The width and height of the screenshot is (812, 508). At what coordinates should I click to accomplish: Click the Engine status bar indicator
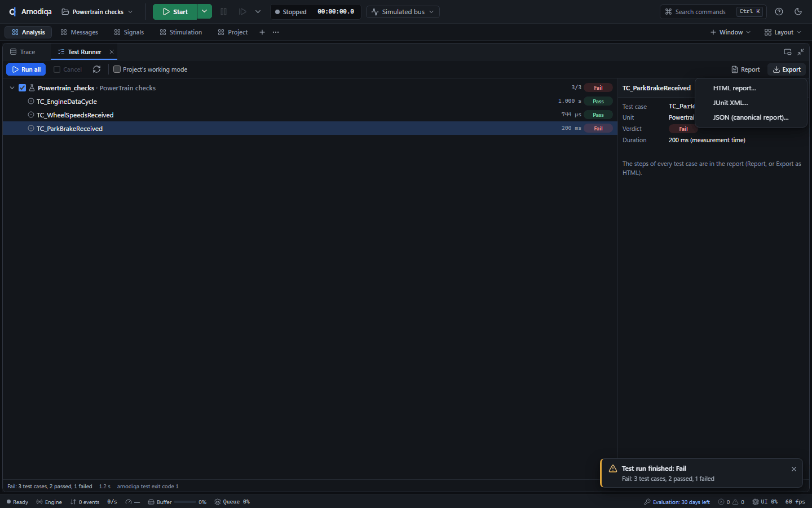click(x=49, y=502)
